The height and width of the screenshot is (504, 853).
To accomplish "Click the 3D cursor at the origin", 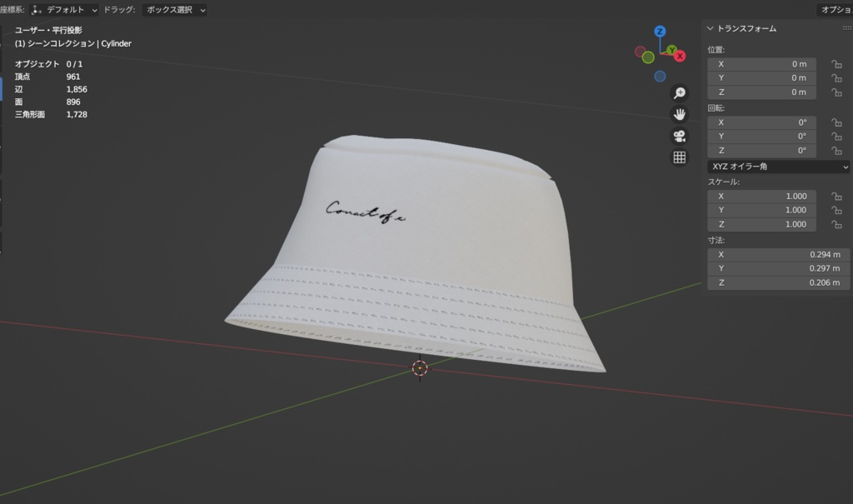I will coord(420,368).
